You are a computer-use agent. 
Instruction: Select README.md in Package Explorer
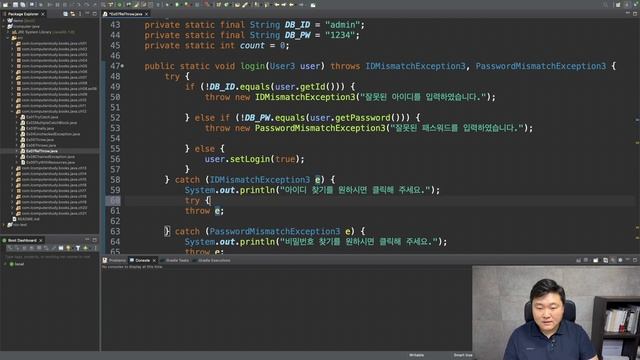point(28,219)
